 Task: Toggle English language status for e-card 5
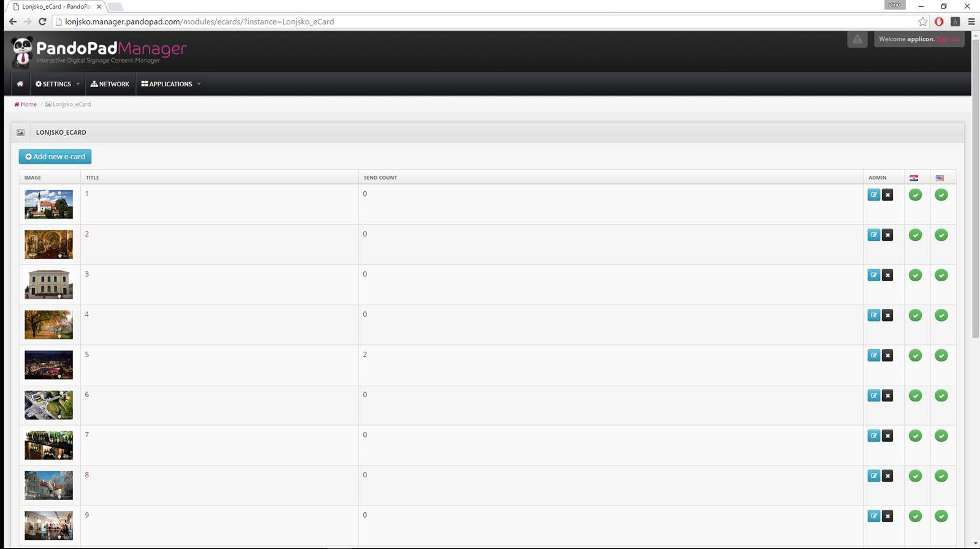pos(941,355)
